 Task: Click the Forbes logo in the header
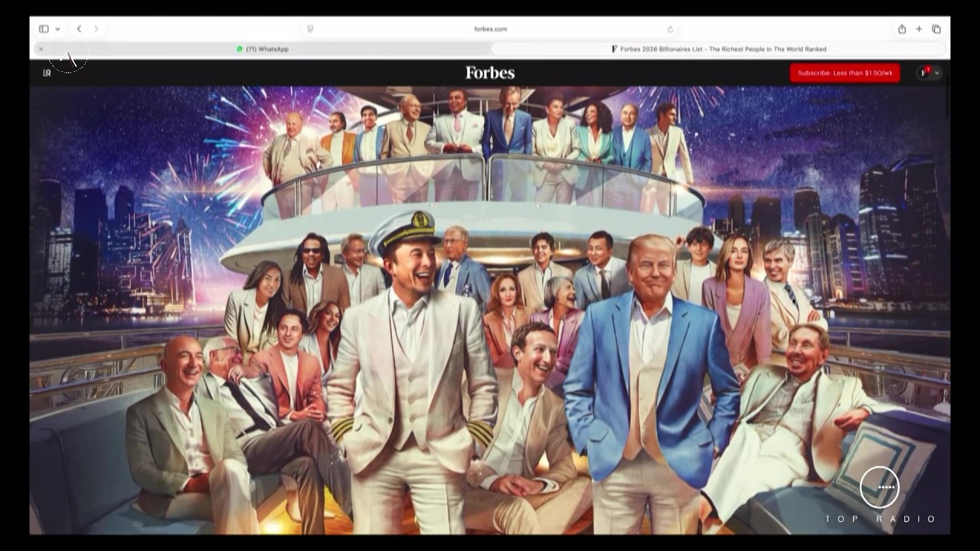point(490,73)
